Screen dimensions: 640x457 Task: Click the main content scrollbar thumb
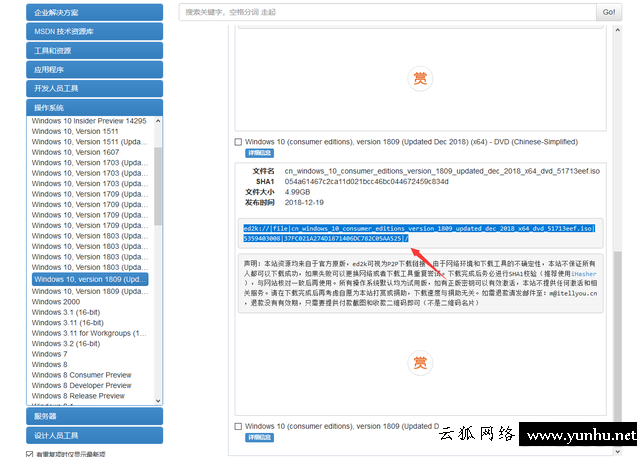(x=618, y=336)
